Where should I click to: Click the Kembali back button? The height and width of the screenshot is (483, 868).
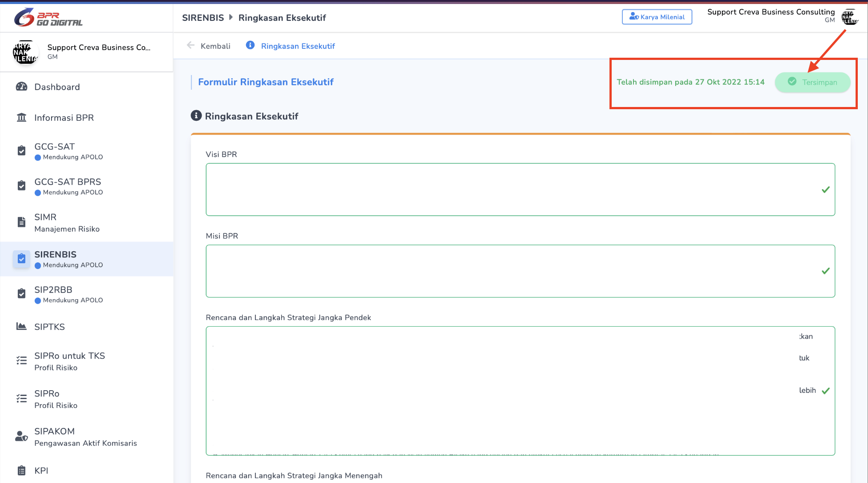click(209, 46)
